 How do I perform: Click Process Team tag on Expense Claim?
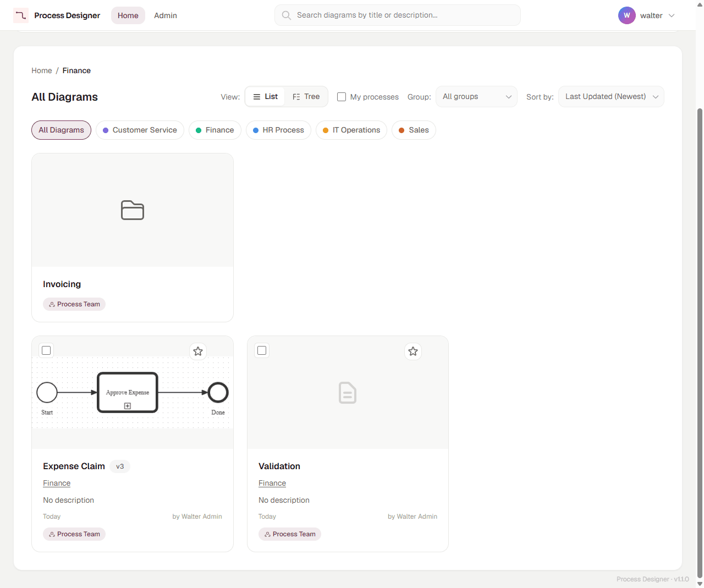pos(74,534)
